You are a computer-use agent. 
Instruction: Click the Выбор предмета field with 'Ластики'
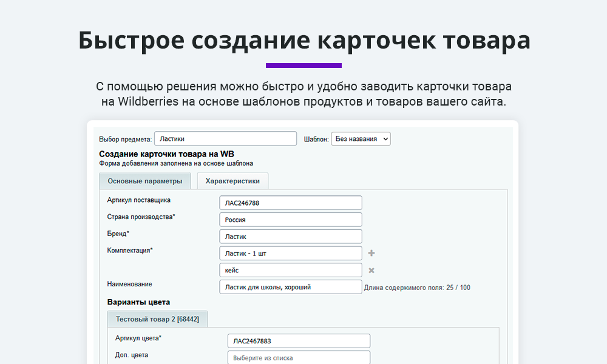[x=225, y=139]
